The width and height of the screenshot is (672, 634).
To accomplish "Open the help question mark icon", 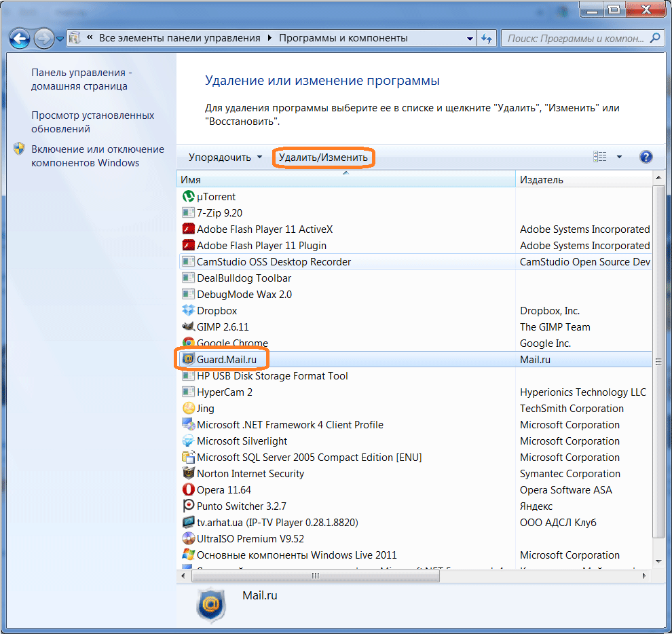I will pos(646,157).
